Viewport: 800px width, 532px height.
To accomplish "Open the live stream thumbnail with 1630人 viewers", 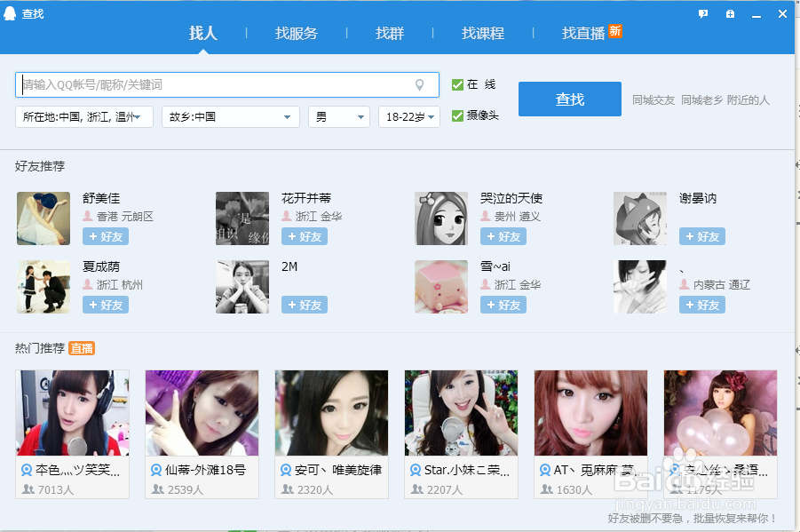I will pyautogui.click(x=590, y=413).
